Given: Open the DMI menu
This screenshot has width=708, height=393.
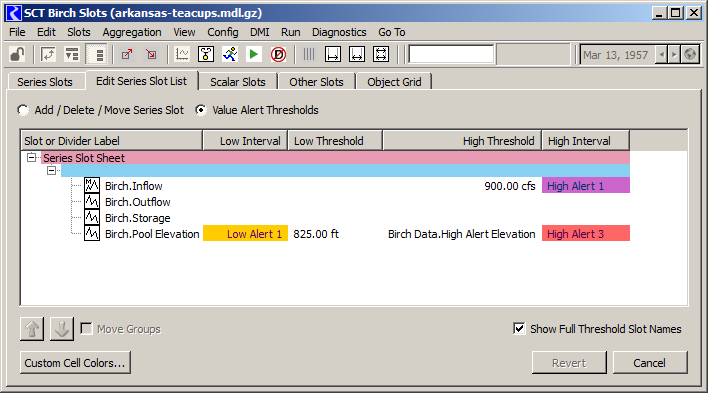Looking at the screenshot, I should click(x=260, y=32).
